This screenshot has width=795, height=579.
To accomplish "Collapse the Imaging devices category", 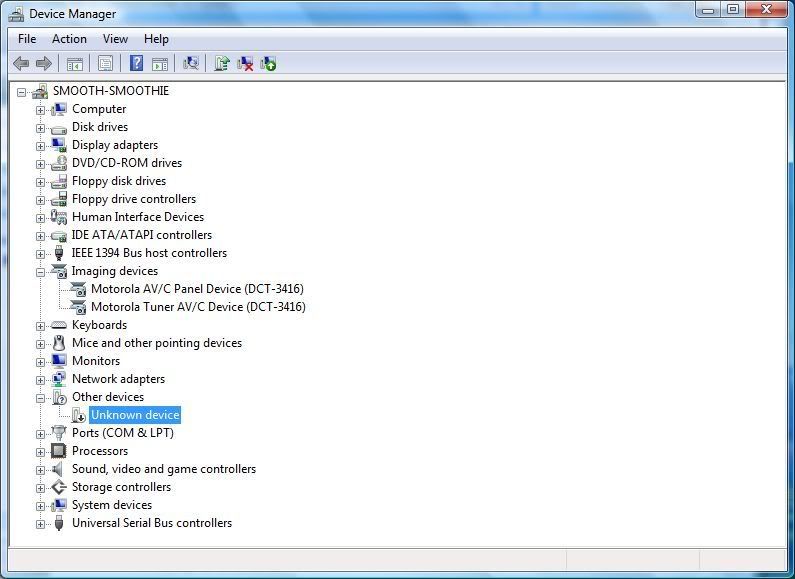I will coord(41,272).
